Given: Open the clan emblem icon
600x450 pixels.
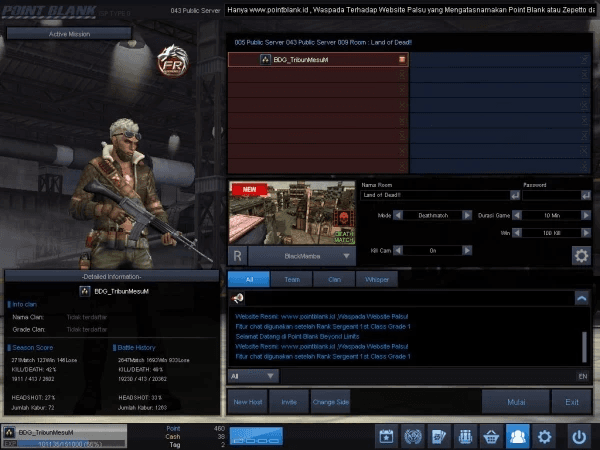Looking at the screenshot, I should (411, 436).
